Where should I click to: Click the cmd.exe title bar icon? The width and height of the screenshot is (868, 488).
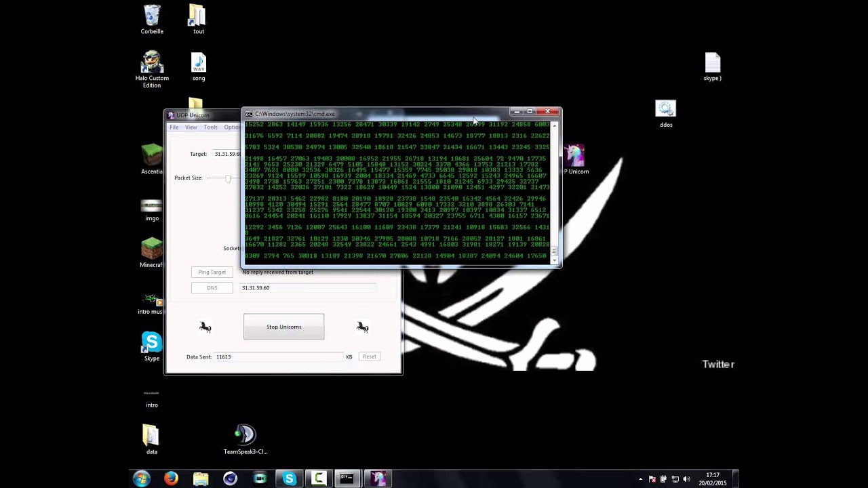coord(249,114)
